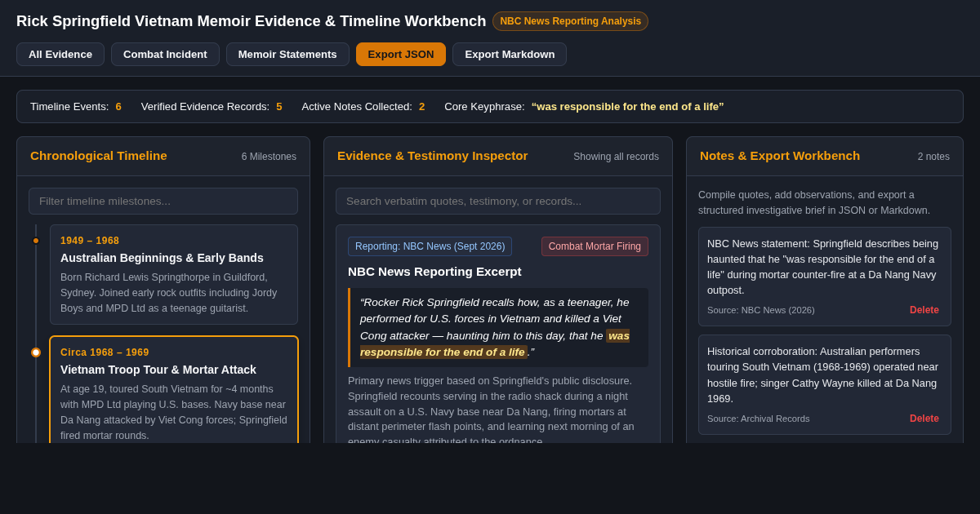Click the Verified Evidence Records count

click(x=279, y=107)
